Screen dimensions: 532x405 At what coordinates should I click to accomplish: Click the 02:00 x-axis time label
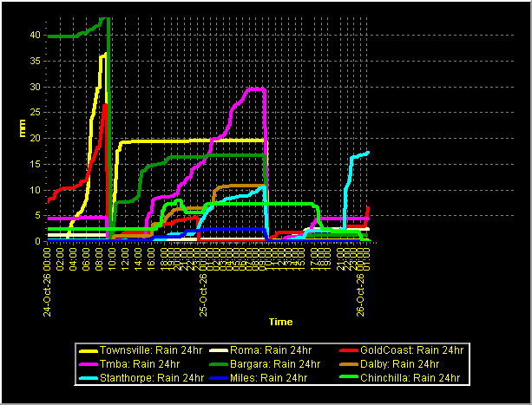coord(61,259)
